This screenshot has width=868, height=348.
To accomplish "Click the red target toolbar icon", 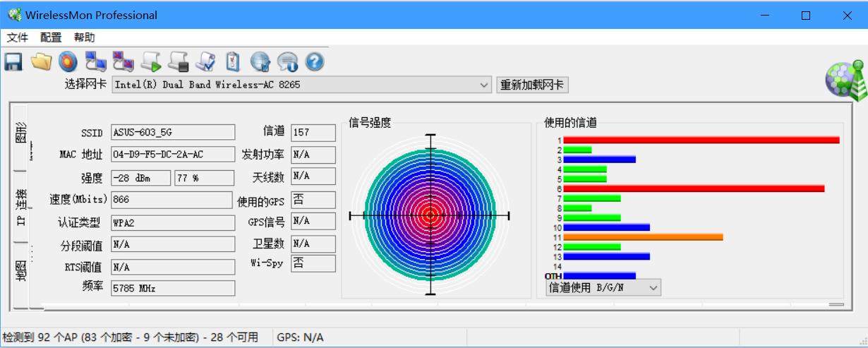I will (68, 62).
